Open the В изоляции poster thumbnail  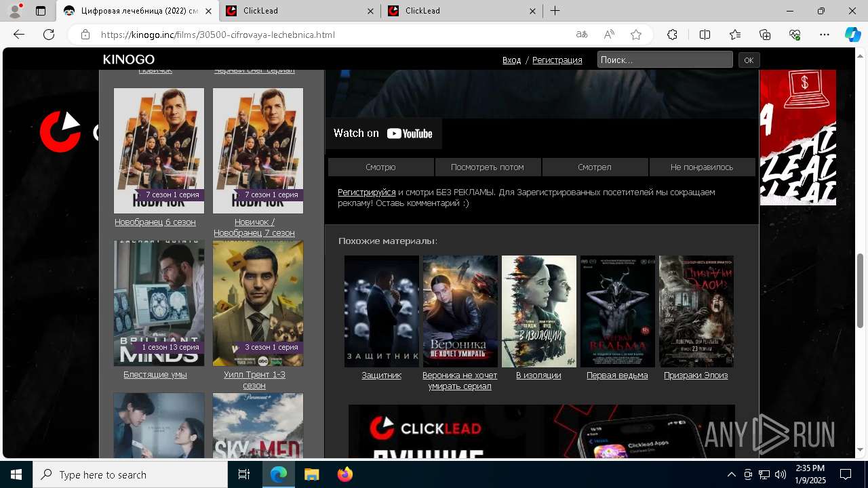pos(538,311)
